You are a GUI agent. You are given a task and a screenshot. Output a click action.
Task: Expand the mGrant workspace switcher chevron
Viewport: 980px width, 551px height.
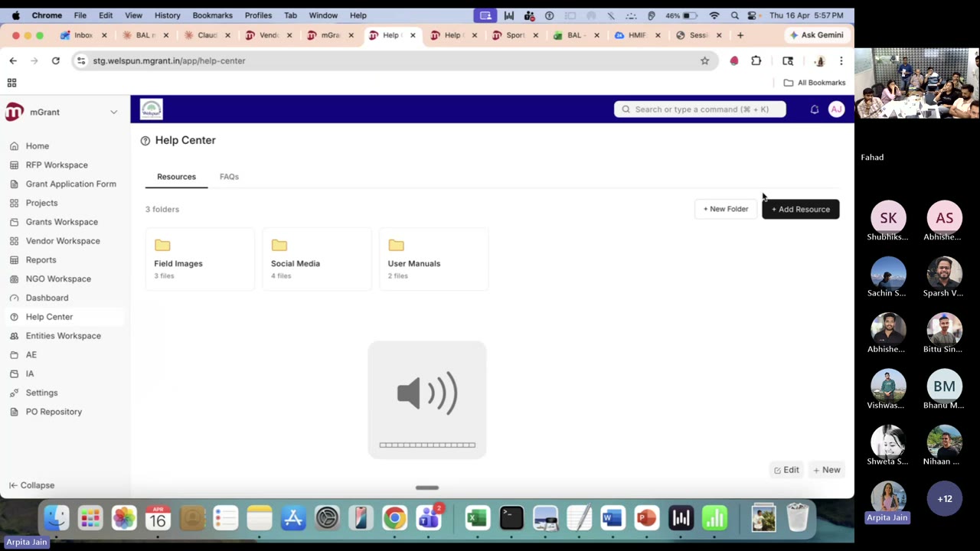(113, 112)
